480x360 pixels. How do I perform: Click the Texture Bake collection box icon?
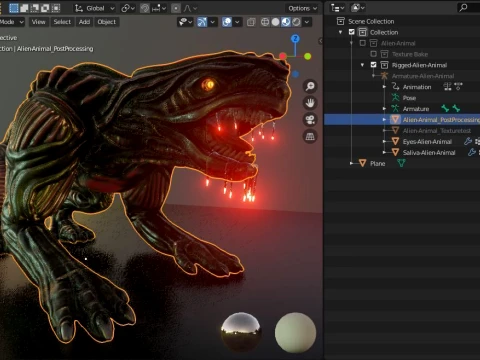(384, 54)
